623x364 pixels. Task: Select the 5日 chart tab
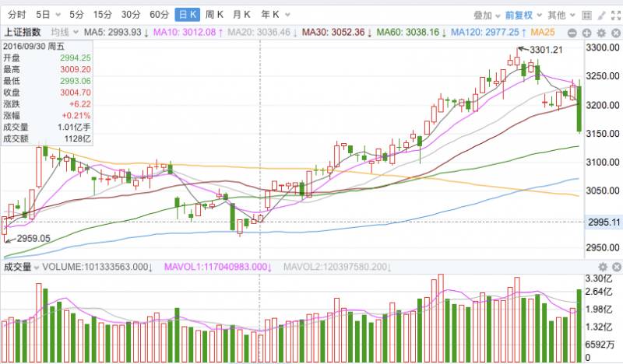pyautogui.click(x=43, y=15)
